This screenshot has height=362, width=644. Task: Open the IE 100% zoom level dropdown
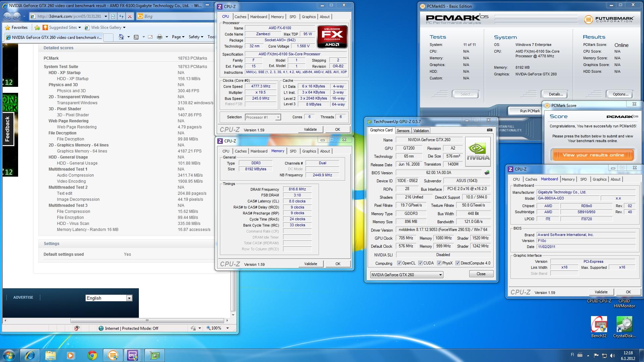[x=227, y=328]
